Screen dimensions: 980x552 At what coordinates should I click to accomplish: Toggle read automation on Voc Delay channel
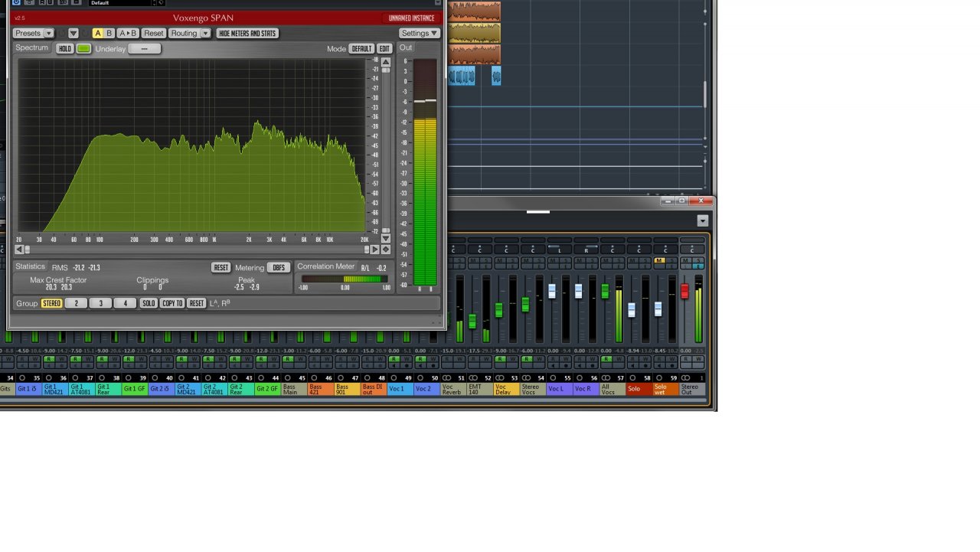coord(501,358)
